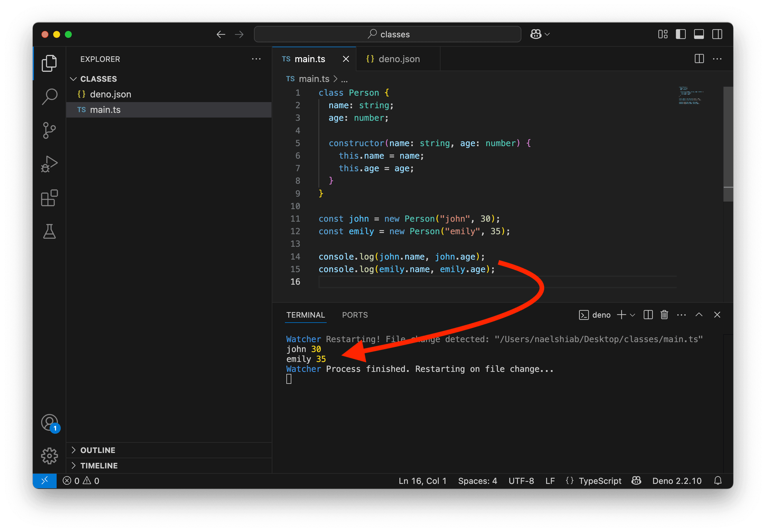Go back with the left arrow
766x532 pixels.
[221, 34]
